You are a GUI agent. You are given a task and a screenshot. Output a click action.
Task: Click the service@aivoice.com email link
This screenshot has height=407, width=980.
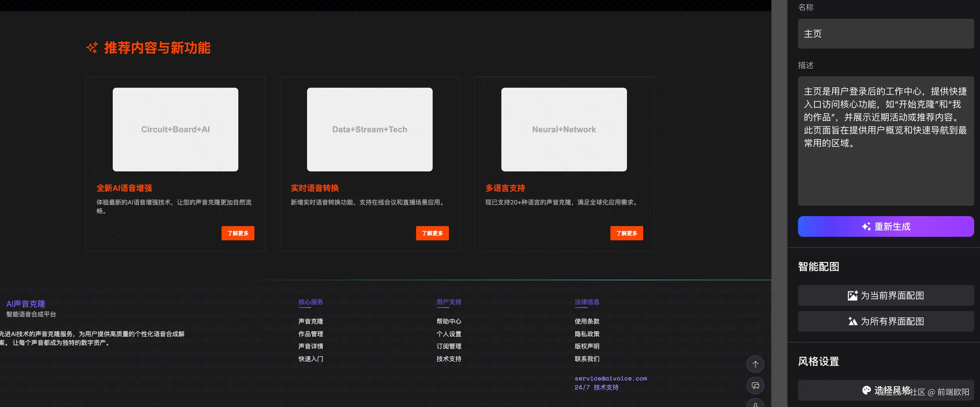point(610,378)
